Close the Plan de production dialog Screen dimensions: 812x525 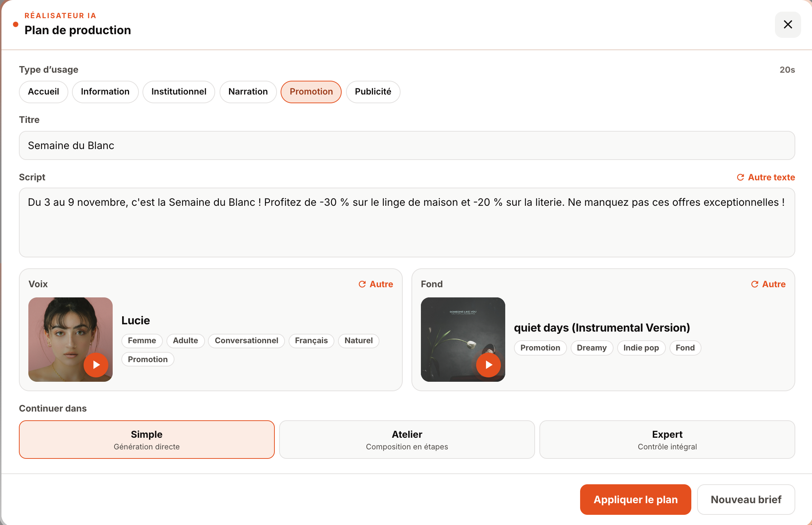pos(788,24)
